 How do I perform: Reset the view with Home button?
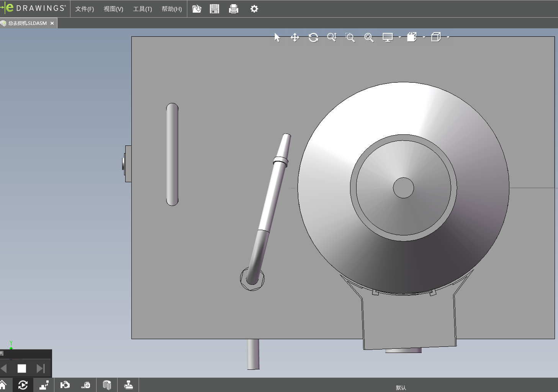(x=3, y=385)
